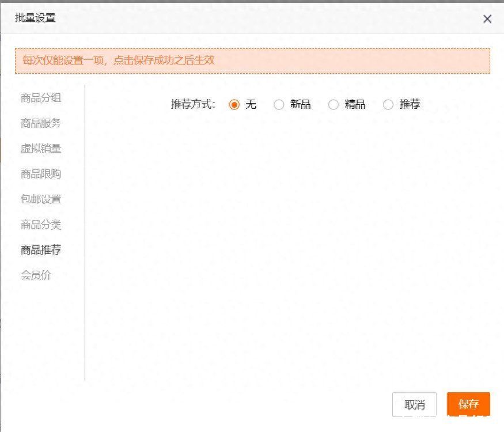504x432 pixels.
Task: Click the 取消 button
Action: pos(414,405)
